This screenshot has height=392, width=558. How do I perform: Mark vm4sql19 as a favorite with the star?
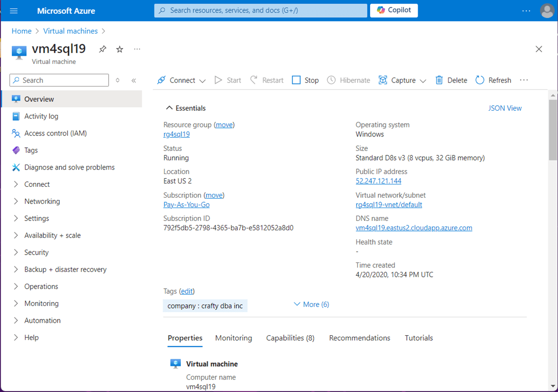point(120,49)
